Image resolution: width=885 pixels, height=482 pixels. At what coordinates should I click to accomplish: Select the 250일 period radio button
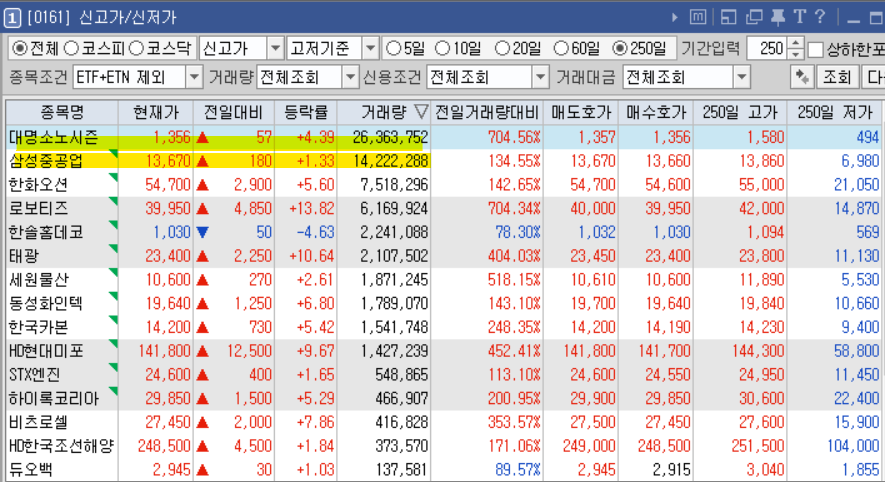[x=620, y=49]
